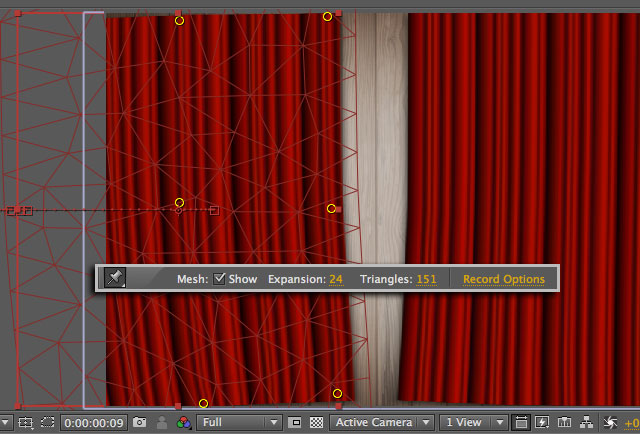This screenshot has height=434, width=640.
Task: Click the motion path keyframe box right of anchor
Action: 214,211
